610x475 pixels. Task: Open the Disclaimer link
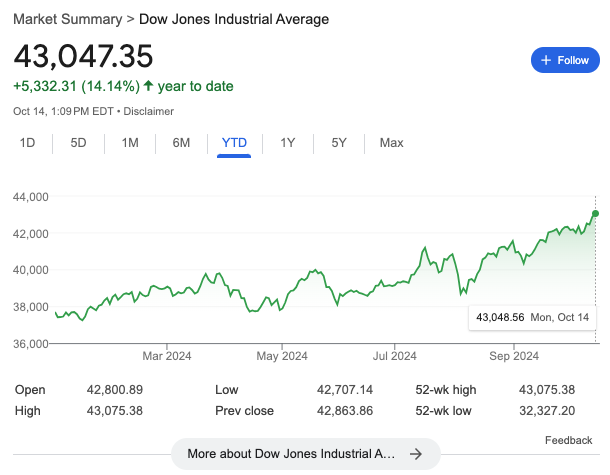pyautogui.click(x=148, y=111)
